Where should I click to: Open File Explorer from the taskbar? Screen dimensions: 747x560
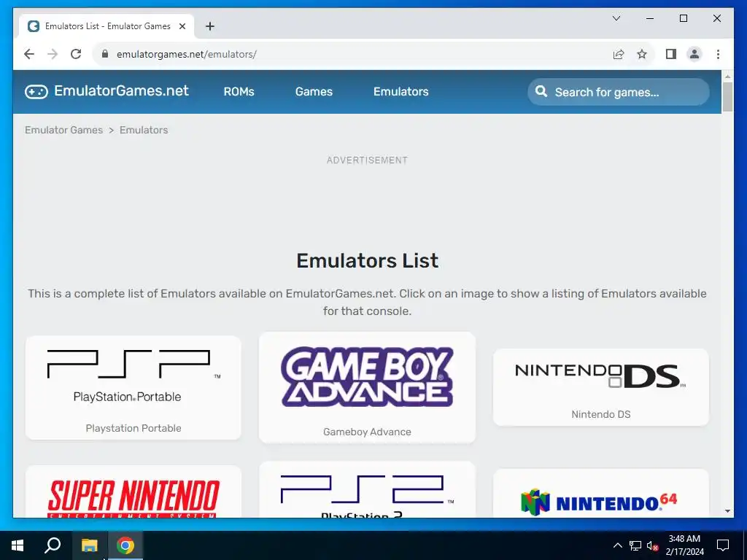tap(89, 545)
